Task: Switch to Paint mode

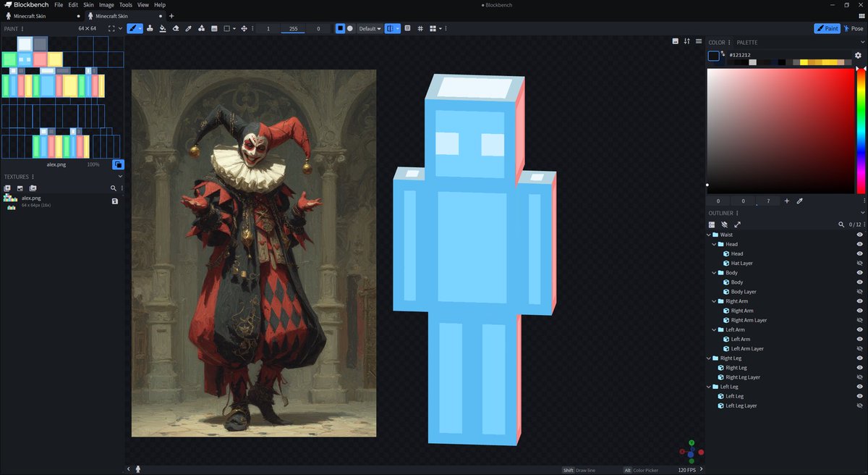Action: point(827,28)
